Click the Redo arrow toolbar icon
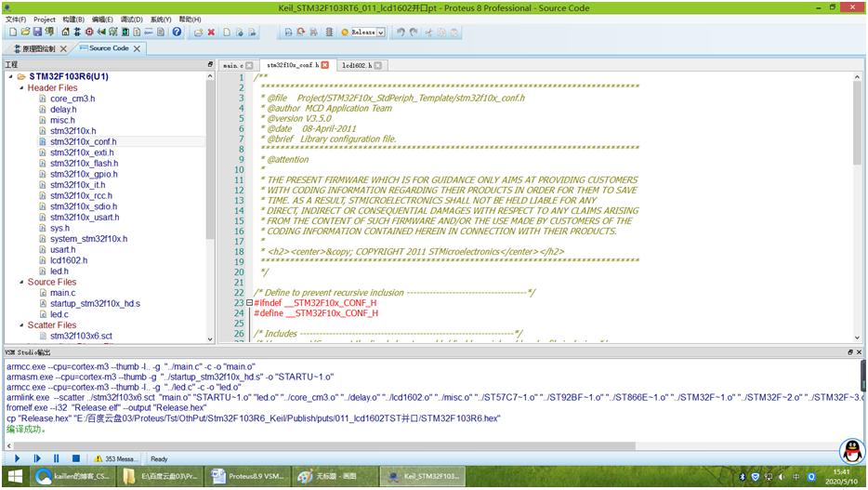868x490 pixels. (x=414, y=33)
